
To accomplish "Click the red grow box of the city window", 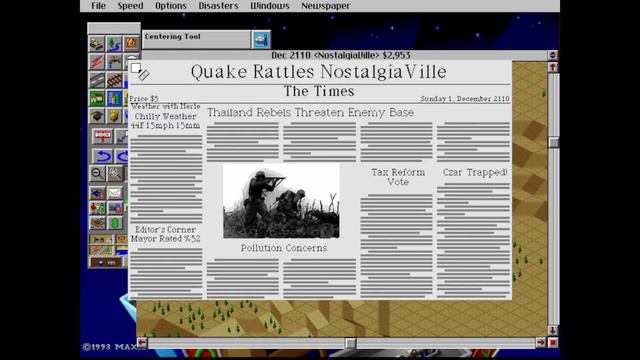I will pos(553,343).
